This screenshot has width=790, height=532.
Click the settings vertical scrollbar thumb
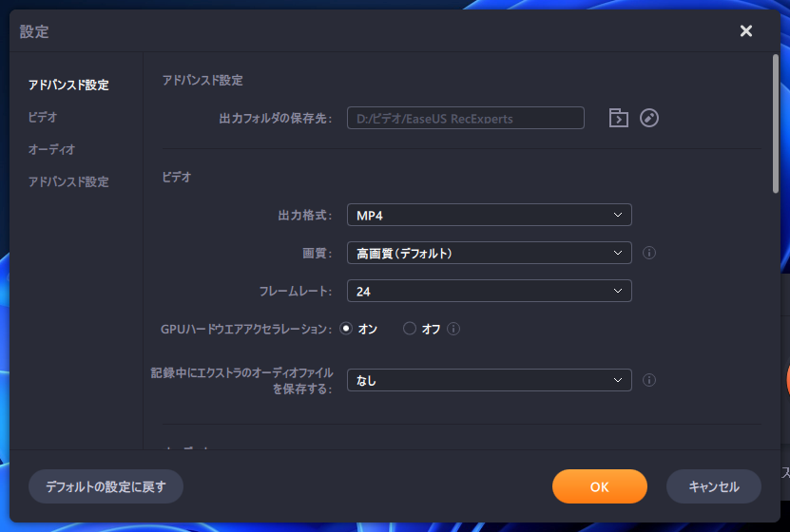coord(776,123)
